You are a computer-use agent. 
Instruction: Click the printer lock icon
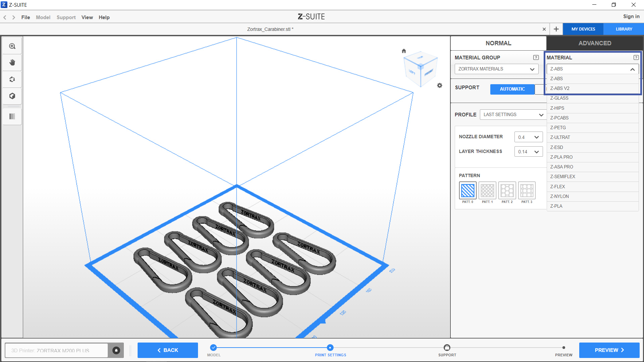pyautogui.click(x=116, y=350)
